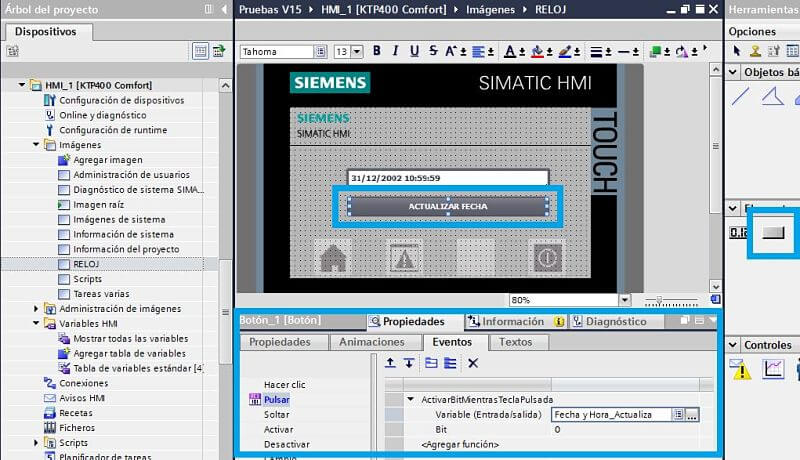This screenshot has width=800, height=460.
Task: Open the line width dropdown arrow
Action: [x=608, y=52]
